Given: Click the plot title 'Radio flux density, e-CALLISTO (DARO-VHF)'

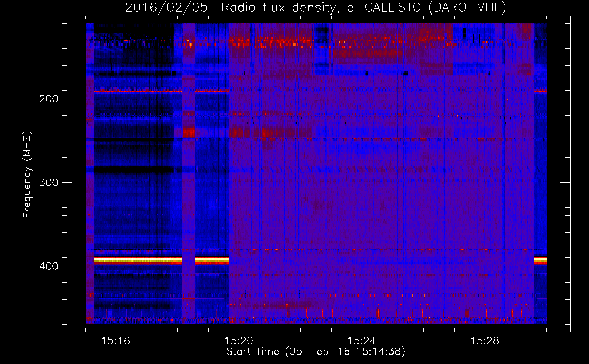Looking at the screenshot, I should pos(364,7).
